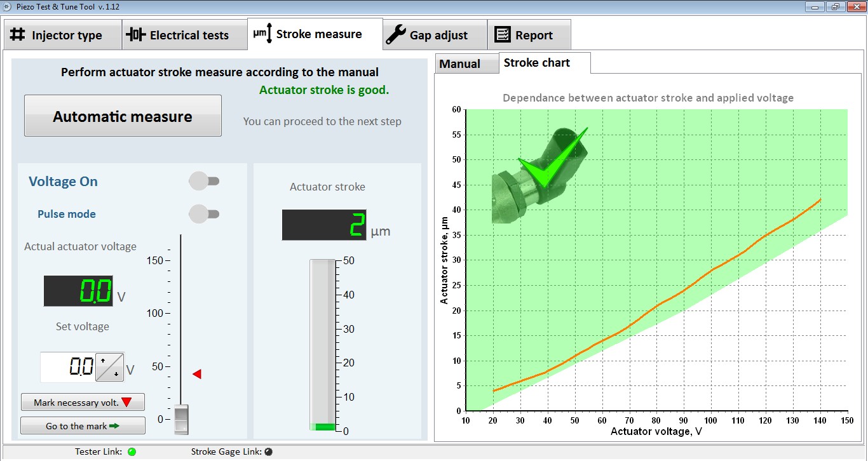Click the Actuator stroke gauge bar
Screen dimensions: 868x461
coord(322,344)
